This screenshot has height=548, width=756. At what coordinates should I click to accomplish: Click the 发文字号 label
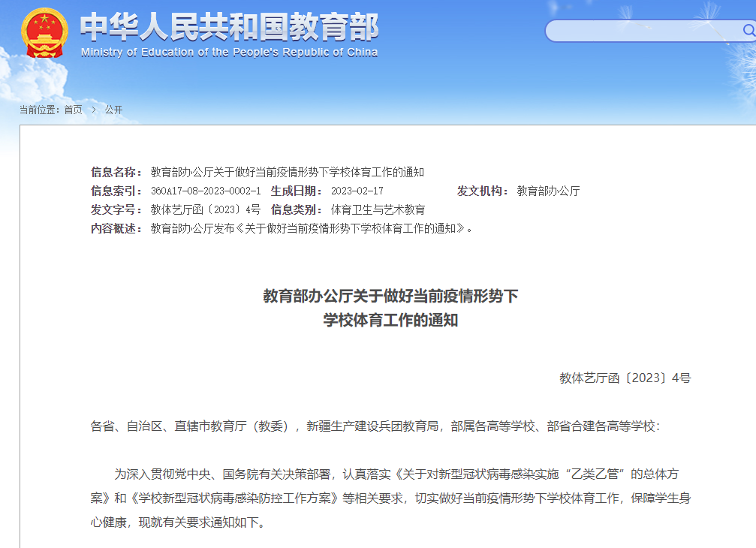point(116,209)
